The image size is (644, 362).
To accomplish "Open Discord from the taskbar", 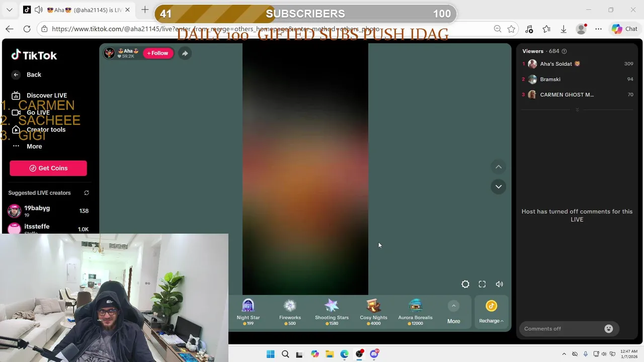I will pyautogui.click(x=374, y=354).
